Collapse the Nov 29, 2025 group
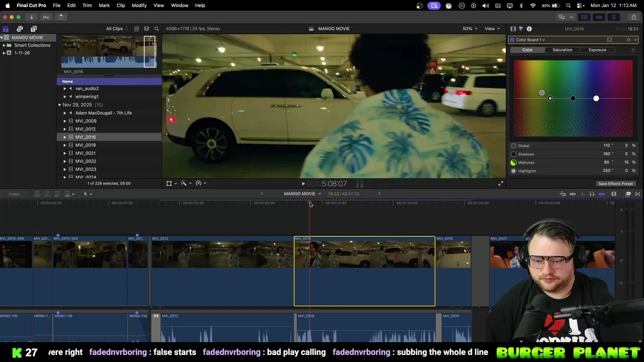 click(59, 105)
